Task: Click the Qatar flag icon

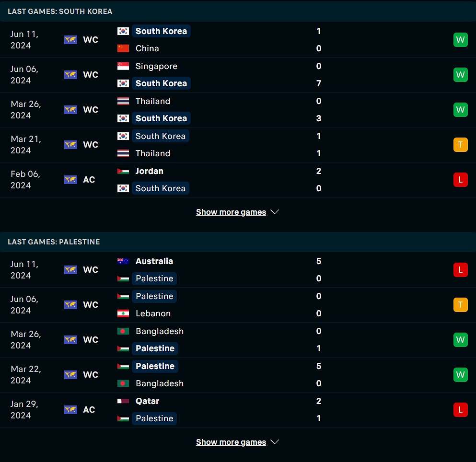Action: [123, 401]
